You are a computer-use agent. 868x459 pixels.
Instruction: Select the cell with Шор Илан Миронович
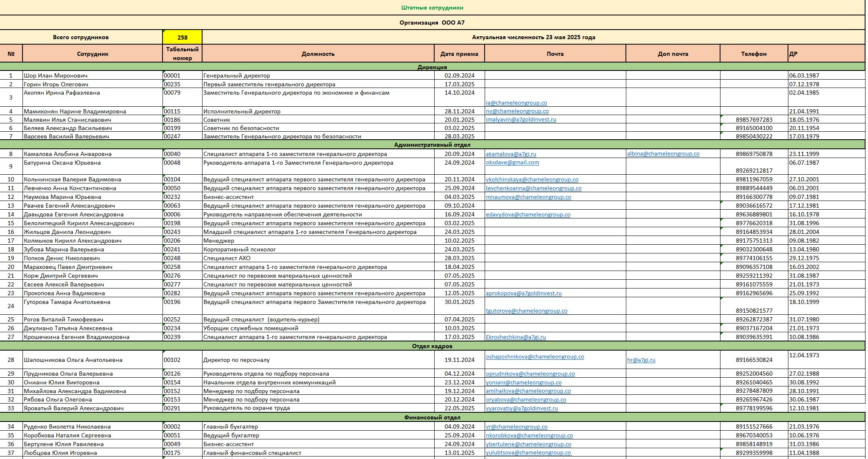click(x=55, y=76)
